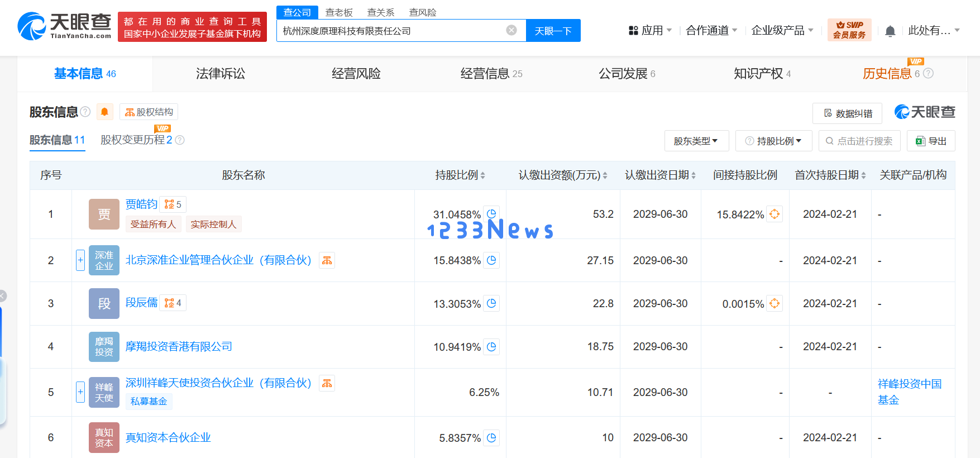Click the 数据纠错 button
980x458 pixels.
(847, 113)
